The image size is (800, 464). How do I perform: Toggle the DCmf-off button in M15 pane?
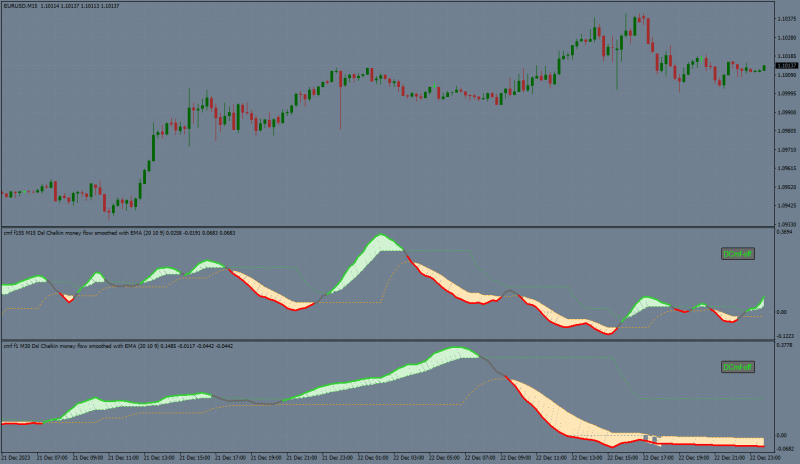tap(738, 254)
